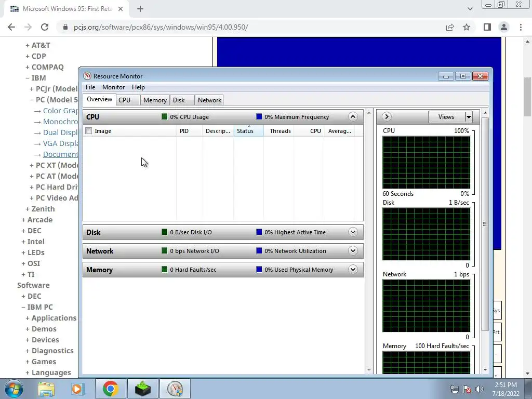
Task: Click the graphs pane scrollbar thumb
Action: click(x=485, y=224)
